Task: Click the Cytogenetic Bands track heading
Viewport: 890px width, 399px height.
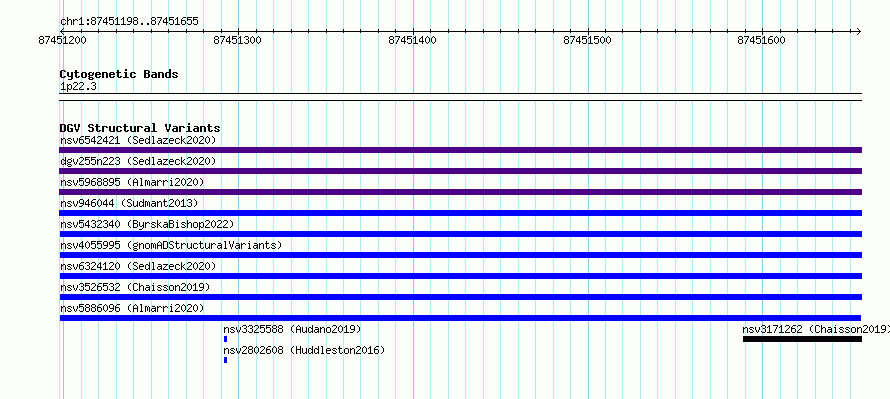Action: coord(119,74)
